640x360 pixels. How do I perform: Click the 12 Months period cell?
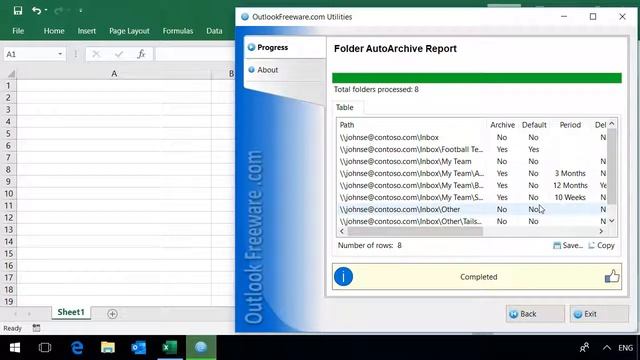pos(570,185)
